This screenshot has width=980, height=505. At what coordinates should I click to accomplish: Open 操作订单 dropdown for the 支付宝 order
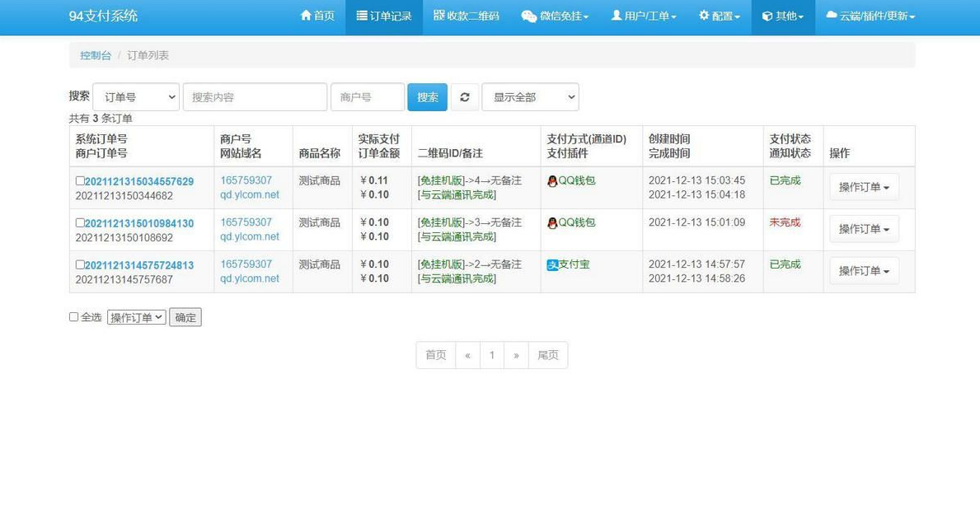[865, 271]
